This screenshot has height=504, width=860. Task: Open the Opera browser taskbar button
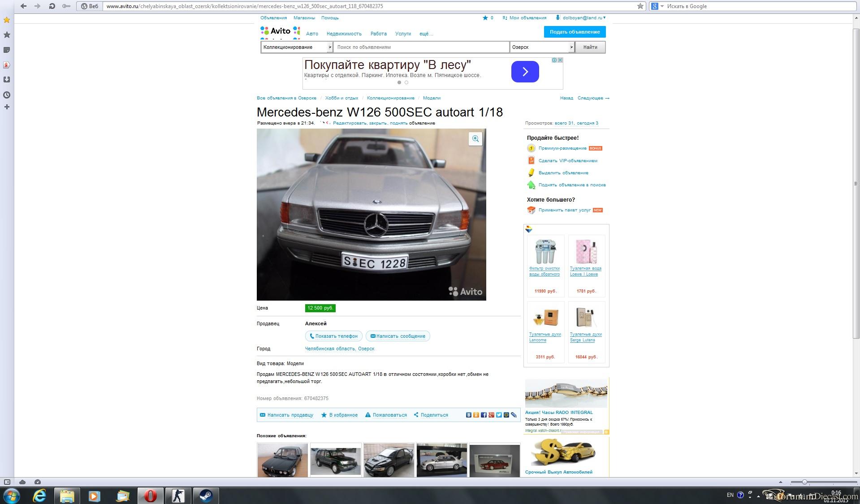pos(151,496)
